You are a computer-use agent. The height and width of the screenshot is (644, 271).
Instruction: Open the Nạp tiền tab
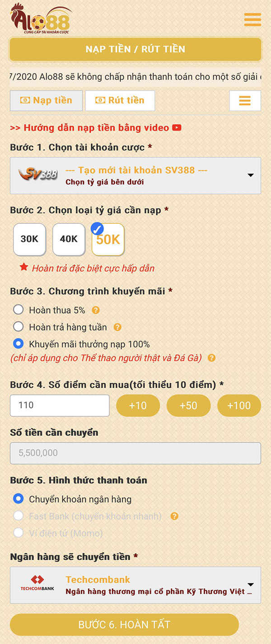46,100
